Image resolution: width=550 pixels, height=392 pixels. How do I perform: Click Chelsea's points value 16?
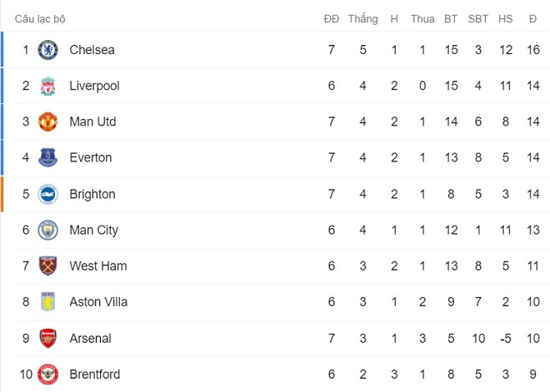coord(532,50)
